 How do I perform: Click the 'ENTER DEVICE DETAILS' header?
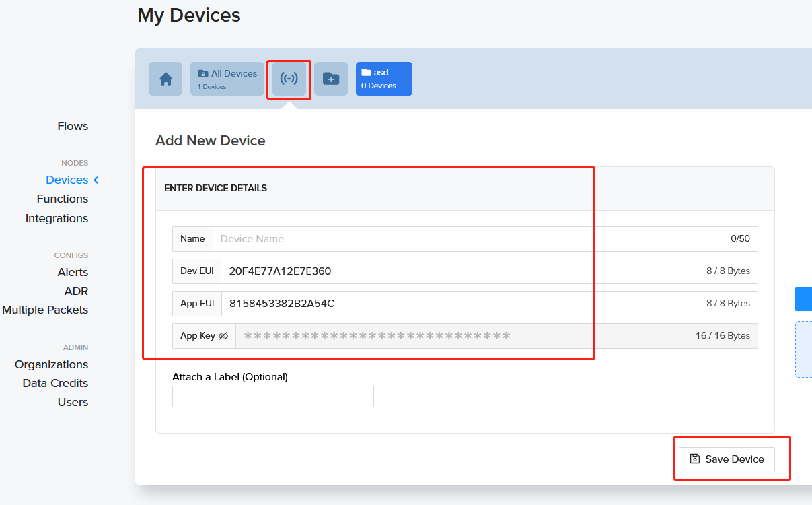click(x=215, y=188)
